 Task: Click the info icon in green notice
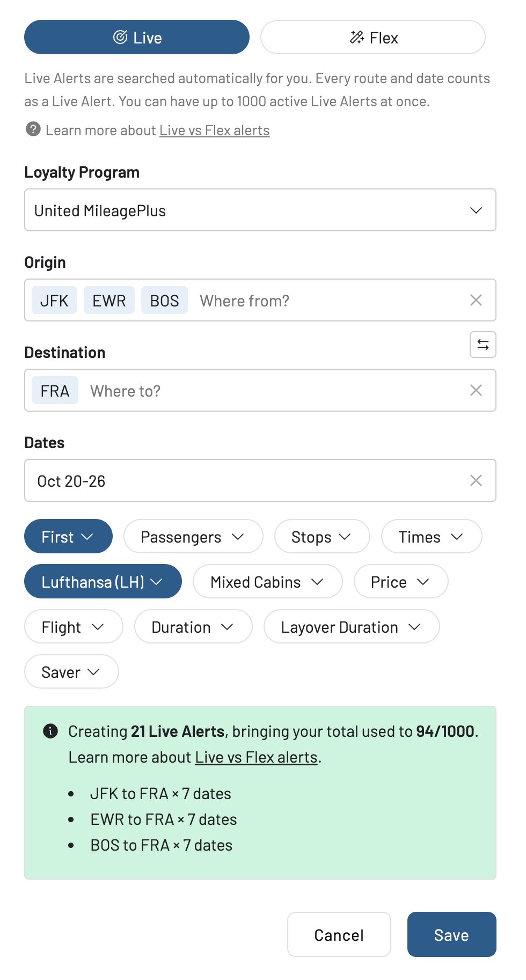tap(50, 731)
